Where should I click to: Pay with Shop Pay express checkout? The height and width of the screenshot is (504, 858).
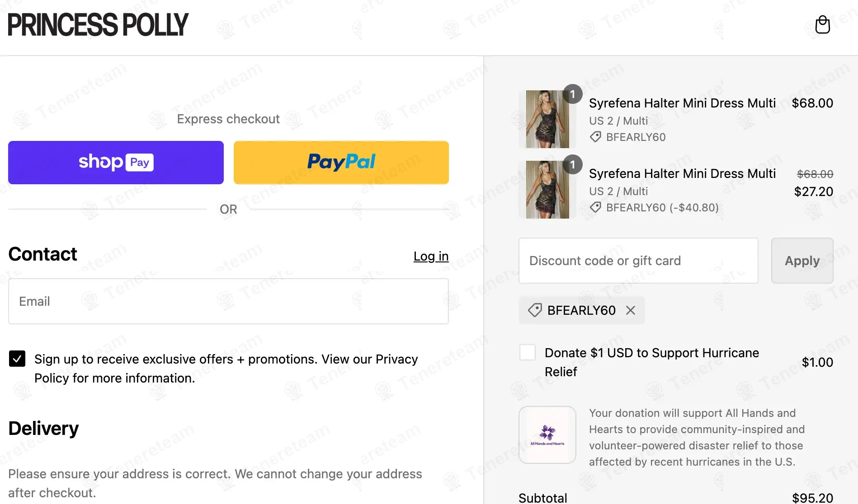[x=116, y=163]
